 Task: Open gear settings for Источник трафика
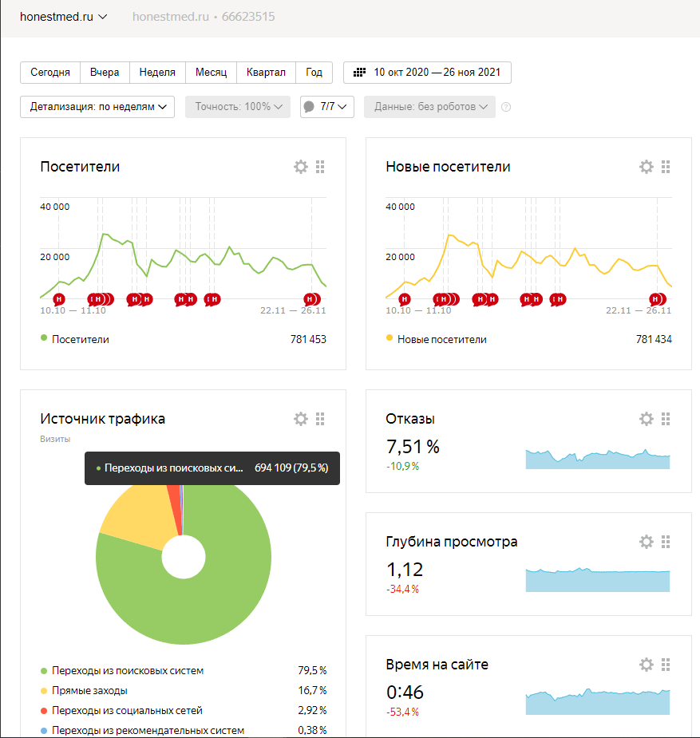pyautogui.click(x=301, y=419)
